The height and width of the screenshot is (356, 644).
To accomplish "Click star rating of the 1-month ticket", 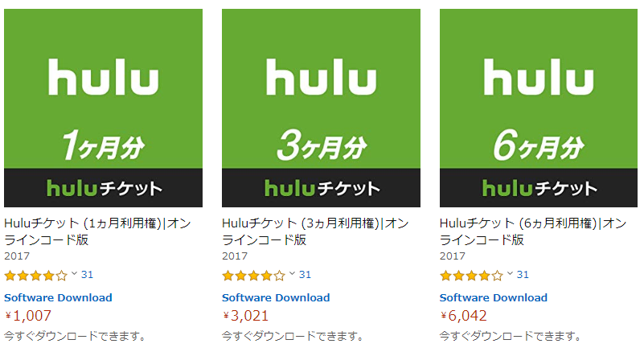I will [x=35, y=275].
